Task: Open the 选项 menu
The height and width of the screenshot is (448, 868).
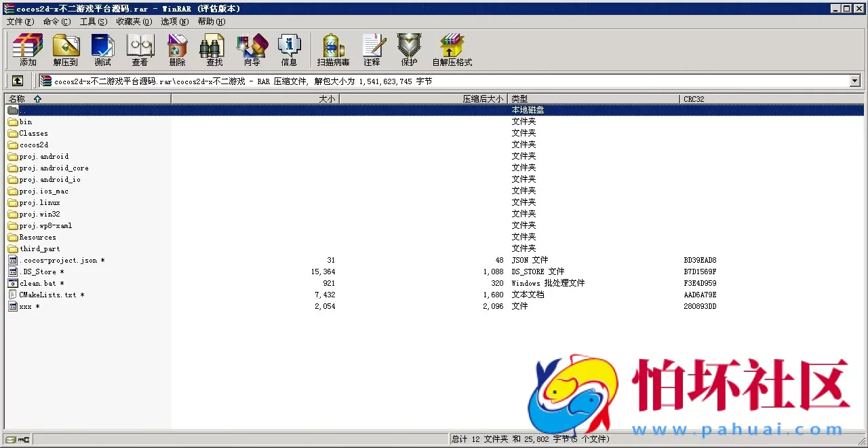Action: tap(174, 21)
